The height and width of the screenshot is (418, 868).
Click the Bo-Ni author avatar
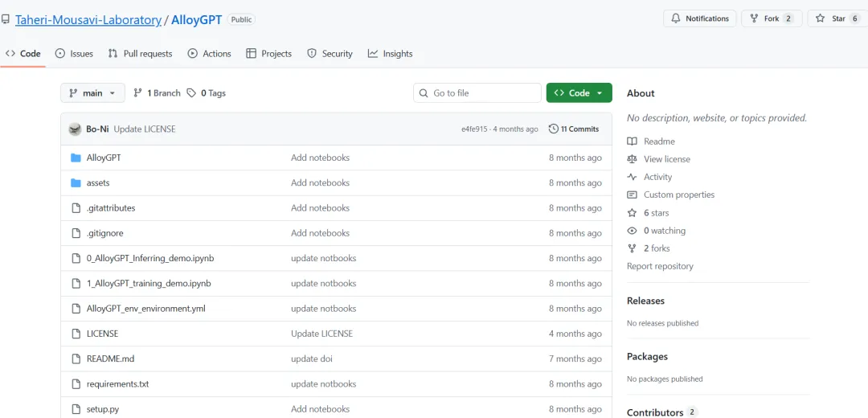(x=76, y=129)
